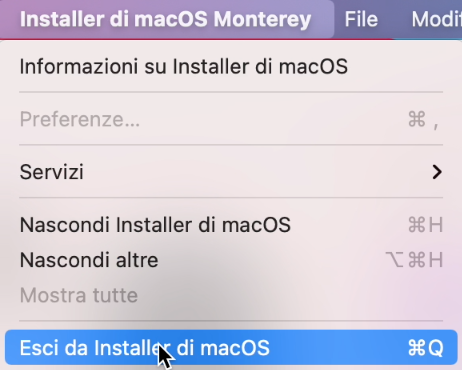Open the File menu in menu bar

pyautogui.click(x=361, y=19)
